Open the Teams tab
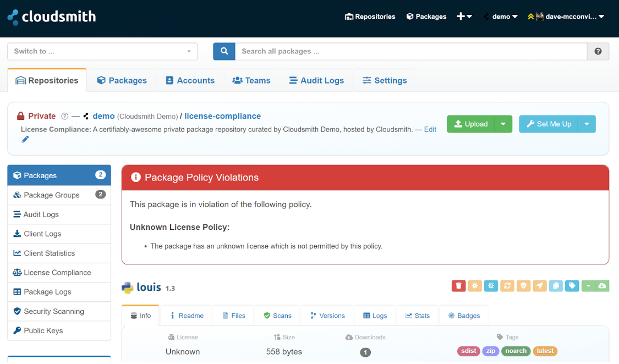619x364 pixels. pyautogui.click(x=251, y=80)
